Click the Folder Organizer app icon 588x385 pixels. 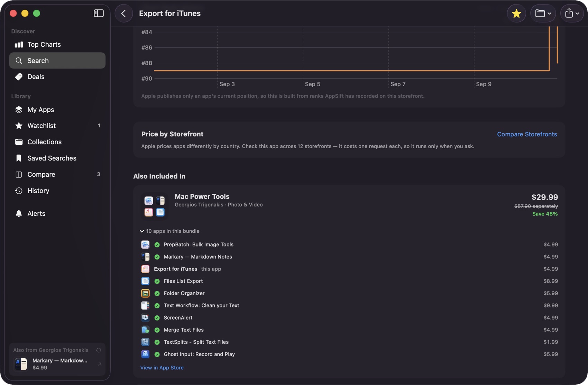coord(145,293)
